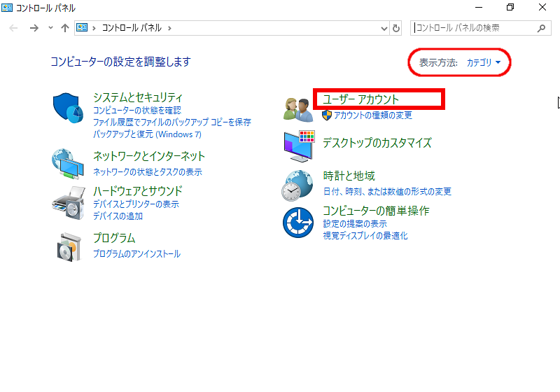Viewport: 560px width, 392px height.
Task: Open ネットワークの状態とタスクの表示 link
Action: click(148, 172)
